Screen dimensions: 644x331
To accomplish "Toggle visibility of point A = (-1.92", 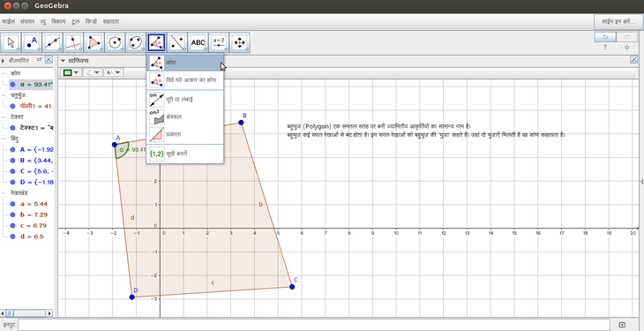I will coord(13,149).
